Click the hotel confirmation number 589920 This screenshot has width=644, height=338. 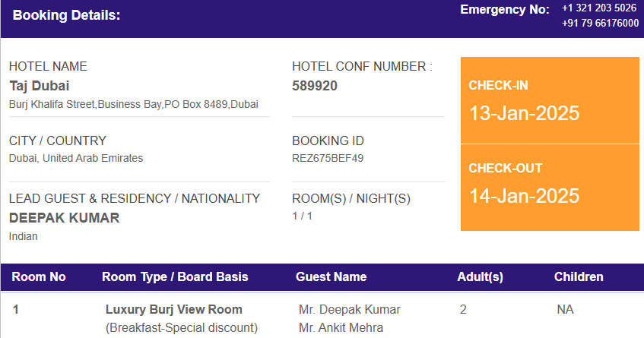tap(315, 86)
